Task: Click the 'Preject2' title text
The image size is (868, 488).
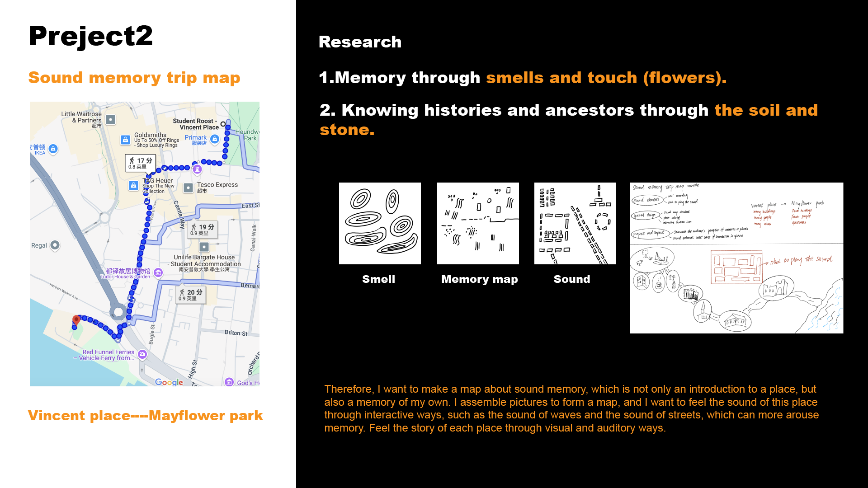Action: 91,36
